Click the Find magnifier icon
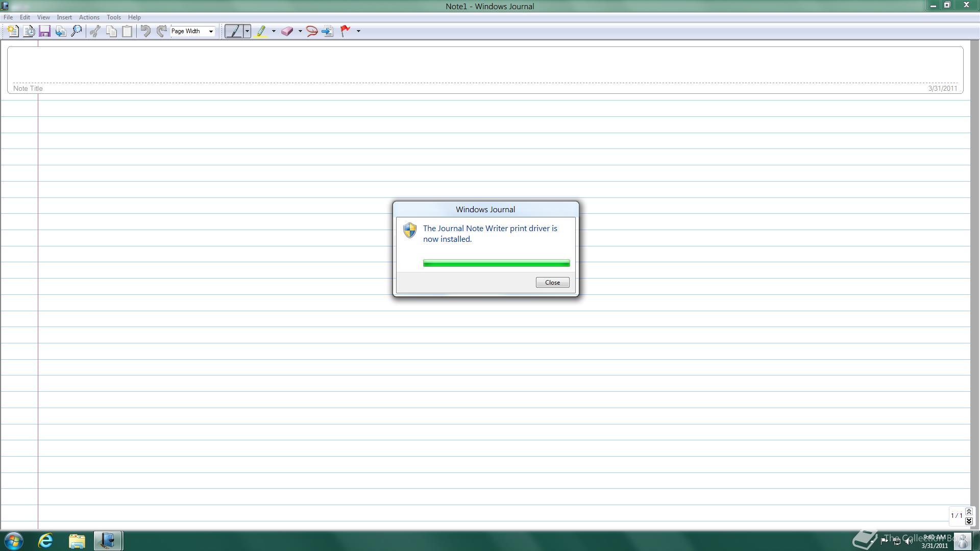This screenshot has width=980, height=551. (x=77, y=31)
